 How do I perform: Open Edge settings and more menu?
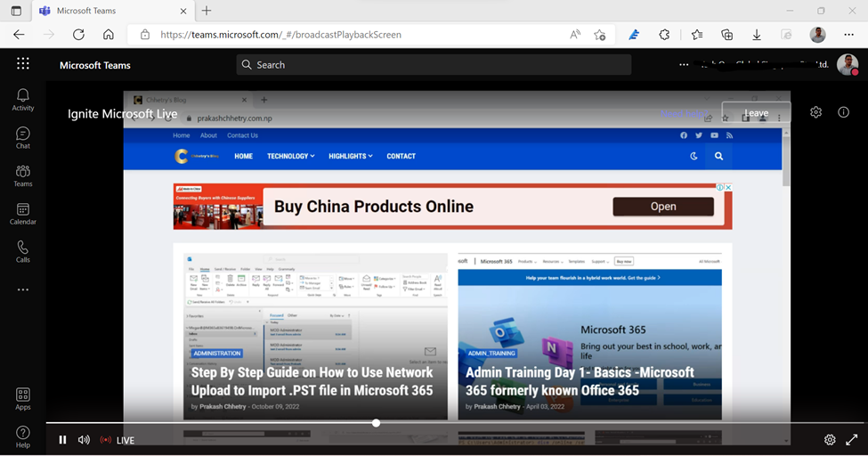pos(848,35)
